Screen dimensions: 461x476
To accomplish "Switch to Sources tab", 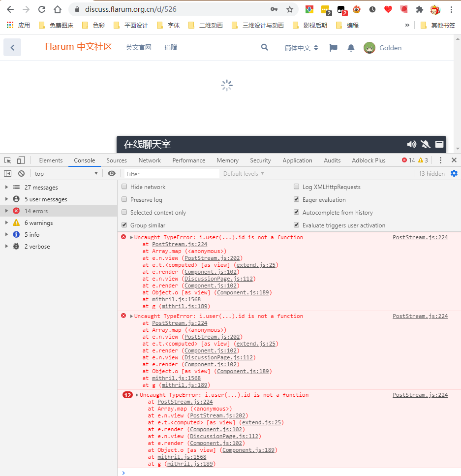I will point(117,160).
